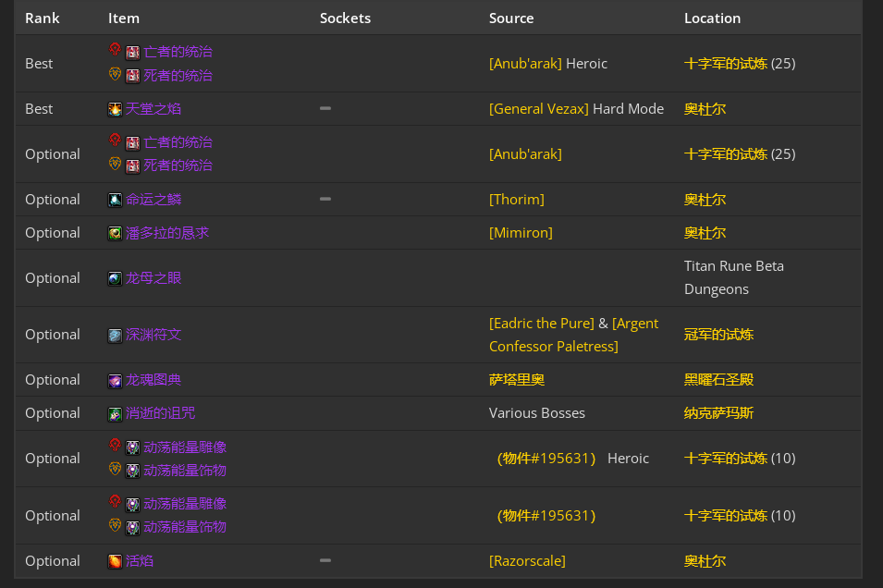Screen dimensions: 883x588
Task: Click 动荡能量饰物 item icon in Heroic row
Action: click(132, 471)
